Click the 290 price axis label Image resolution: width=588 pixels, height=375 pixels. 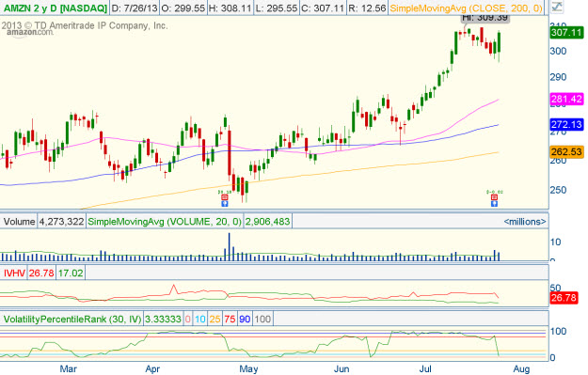coord(558,77)
